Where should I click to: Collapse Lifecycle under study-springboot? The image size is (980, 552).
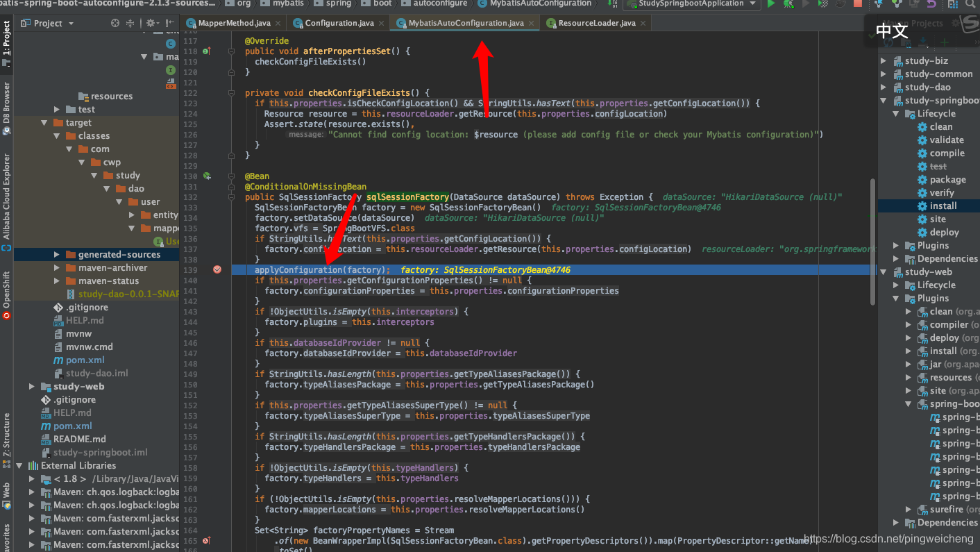(x=896, y=114)
